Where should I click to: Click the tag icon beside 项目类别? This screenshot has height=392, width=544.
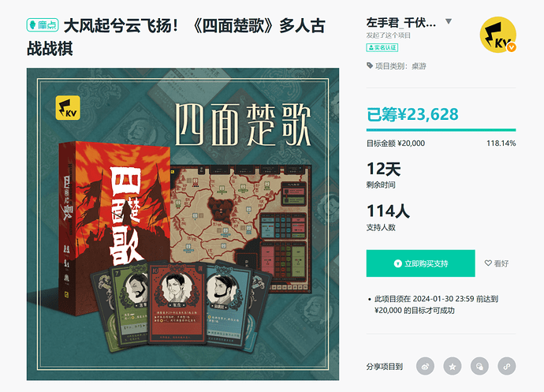370,65
